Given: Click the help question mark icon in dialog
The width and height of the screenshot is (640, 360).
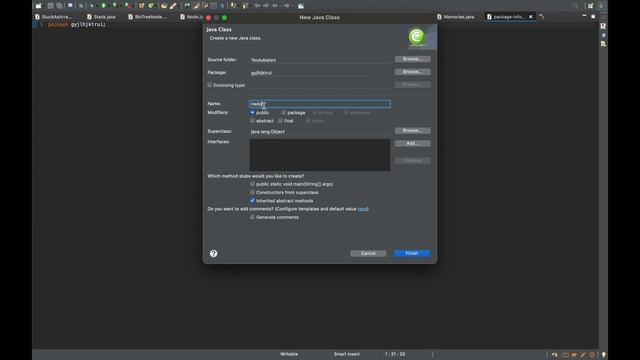Looking at the screenshot, I should 213,253.
